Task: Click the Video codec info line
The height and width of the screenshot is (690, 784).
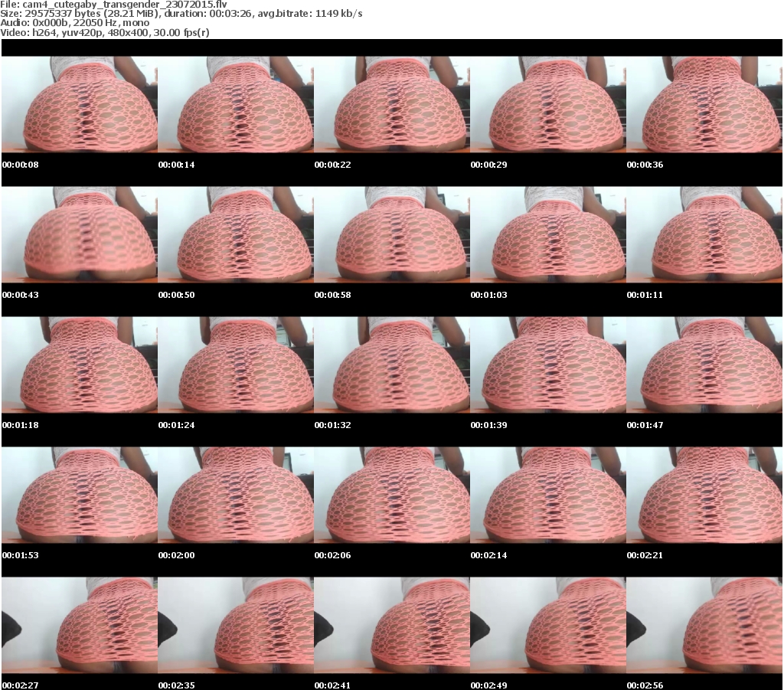Action: pos(104,32)
